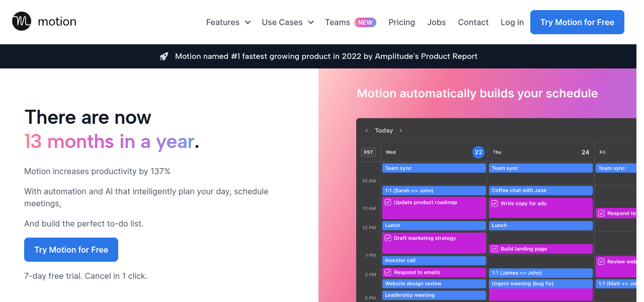Click the NEW badge beside Teams

pyautogui.click(x=365, y=22)
